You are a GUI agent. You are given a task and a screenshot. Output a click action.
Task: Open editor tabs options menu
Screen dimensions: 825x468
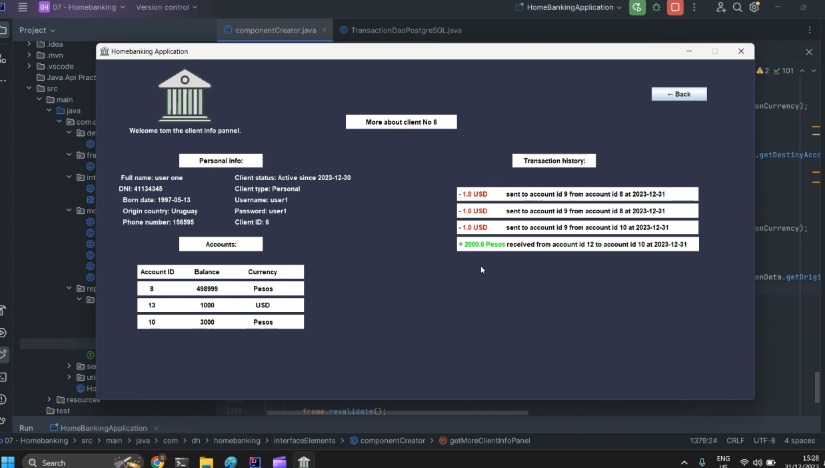[809, 30]
